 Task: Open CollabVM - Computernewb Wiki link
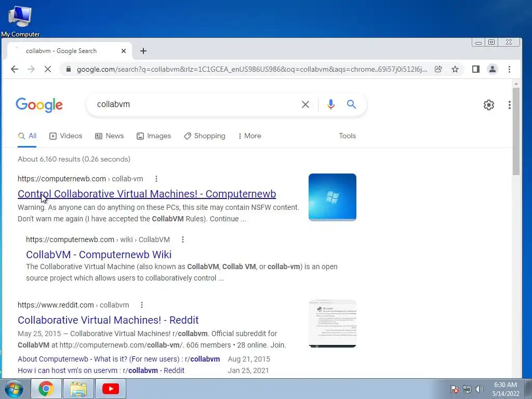point(99,255)
